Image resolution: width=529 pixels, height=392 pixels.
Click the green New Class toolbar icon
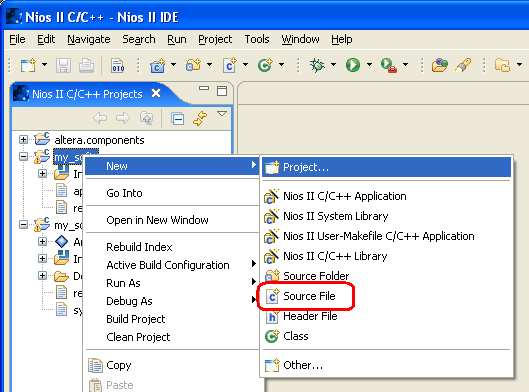265,65
